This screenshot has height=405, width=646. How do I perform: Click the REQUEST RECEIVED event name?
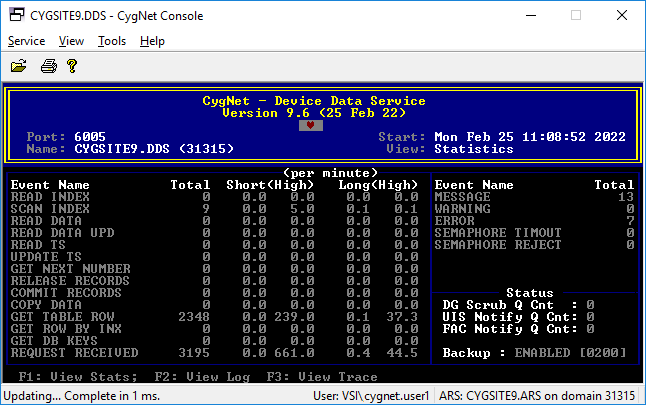pos(74,353)
